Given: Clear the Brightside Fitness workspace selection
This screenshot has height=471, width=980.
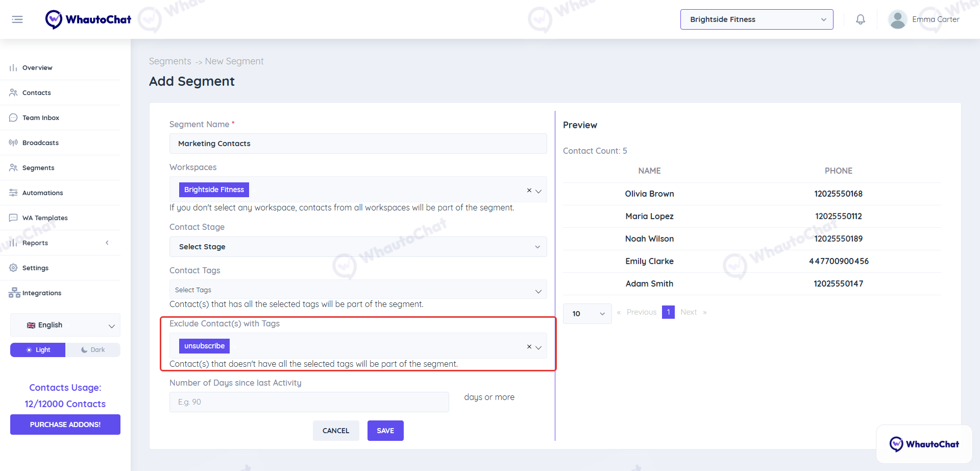Looking at the screenshot, I should [x=529, y=190].
